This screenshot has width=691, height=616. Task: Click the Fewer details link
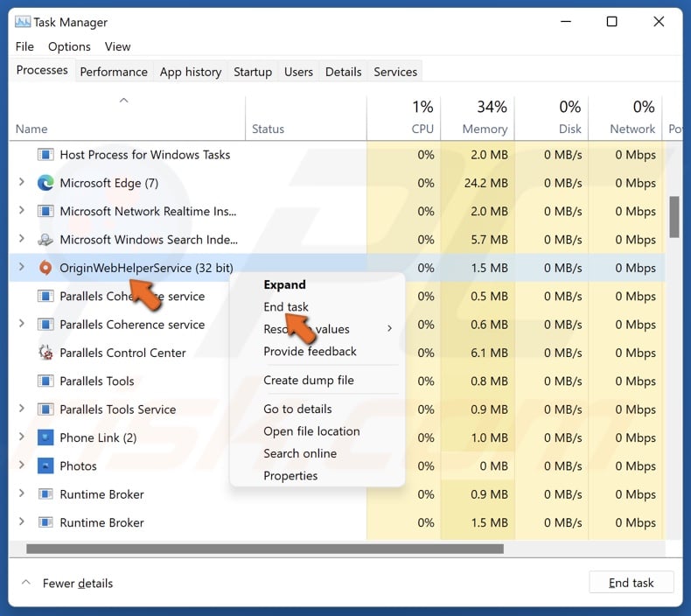coord(78,583)
